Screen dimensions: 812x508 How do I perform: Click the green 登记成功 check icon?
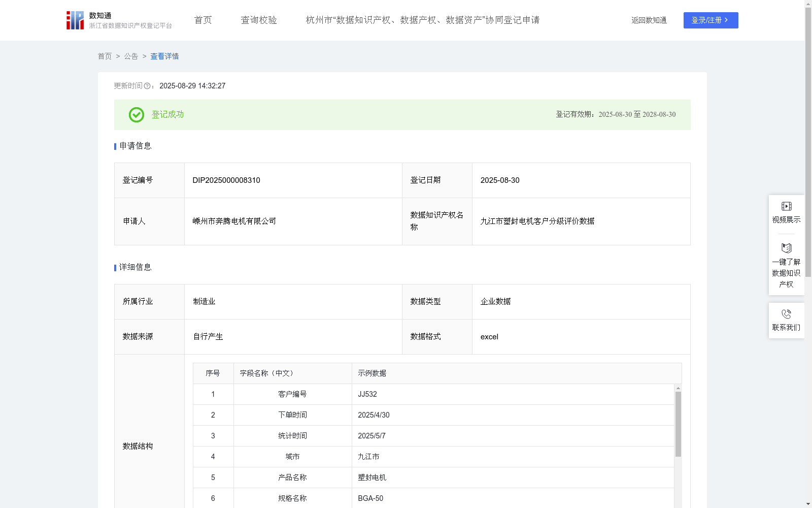click(136, 115)
